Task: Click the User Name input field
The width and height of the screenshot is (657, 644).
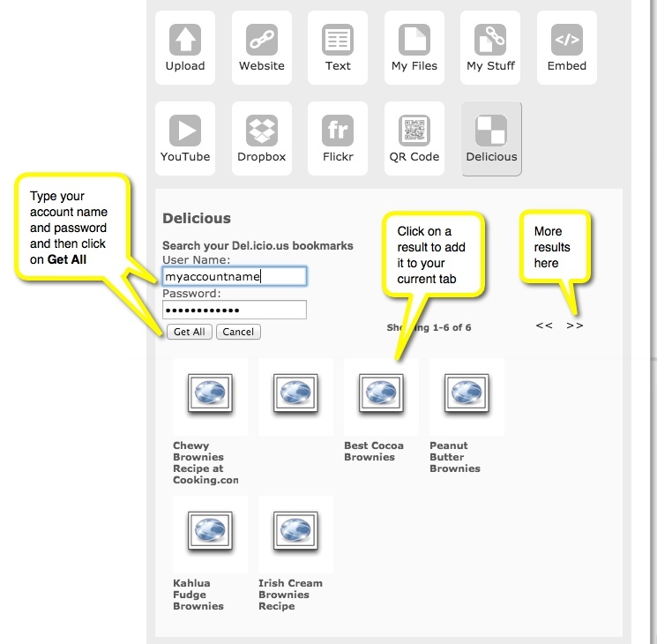Action: (x=235, y=276)
